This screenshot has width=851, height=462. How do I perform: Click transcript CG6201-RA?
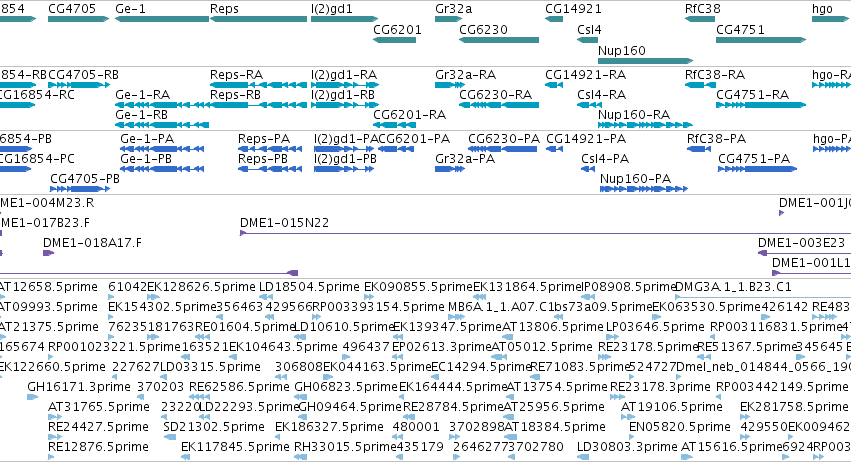395,125
